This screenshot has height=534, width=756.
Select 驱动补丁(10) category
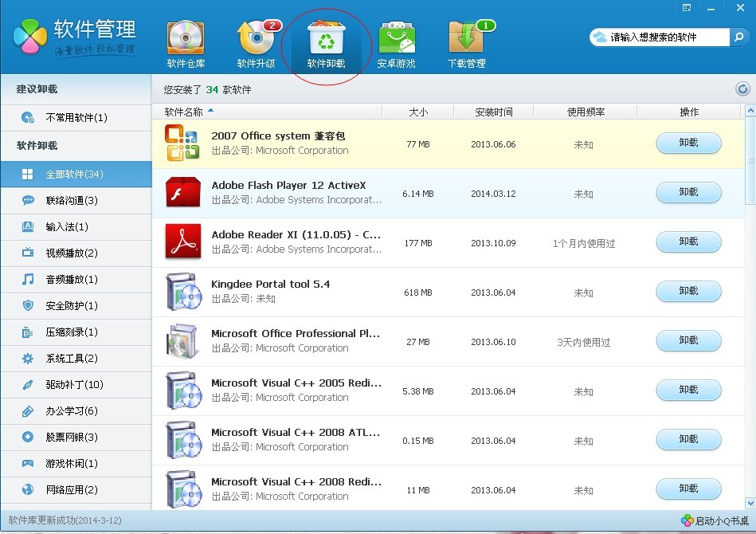click(x=76, y=384)
